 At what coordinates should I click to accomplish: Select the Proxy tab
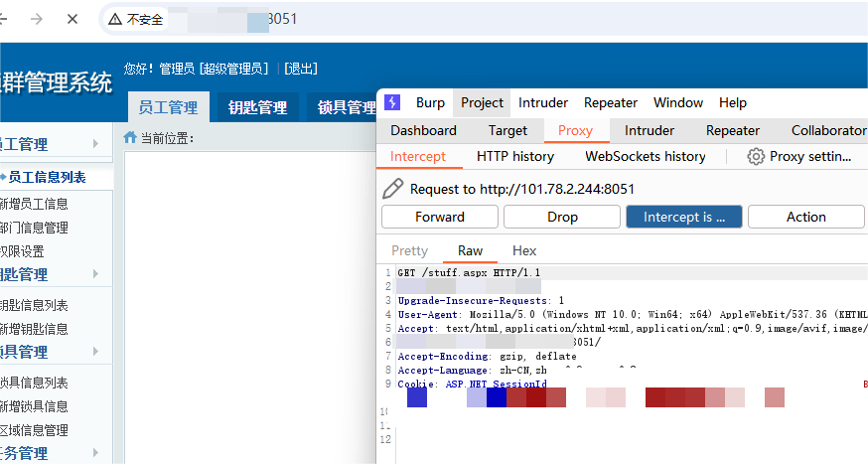575,131
